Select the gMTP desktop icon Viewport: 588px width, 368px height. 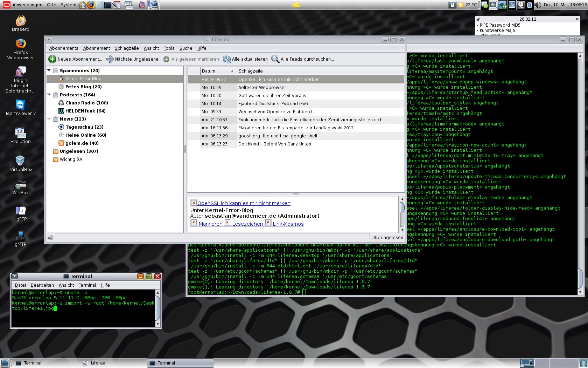pyautogui.click(x=21, y=239)
